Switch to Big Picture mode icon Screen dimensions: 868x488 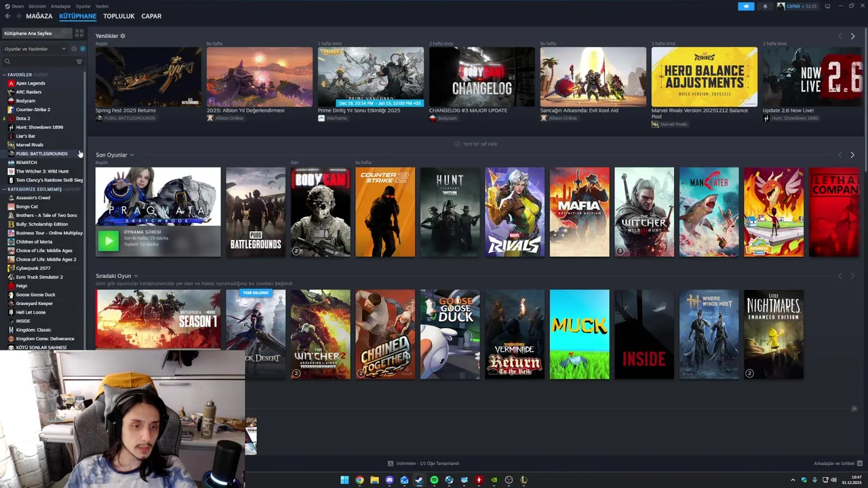[x=827, y=6]
